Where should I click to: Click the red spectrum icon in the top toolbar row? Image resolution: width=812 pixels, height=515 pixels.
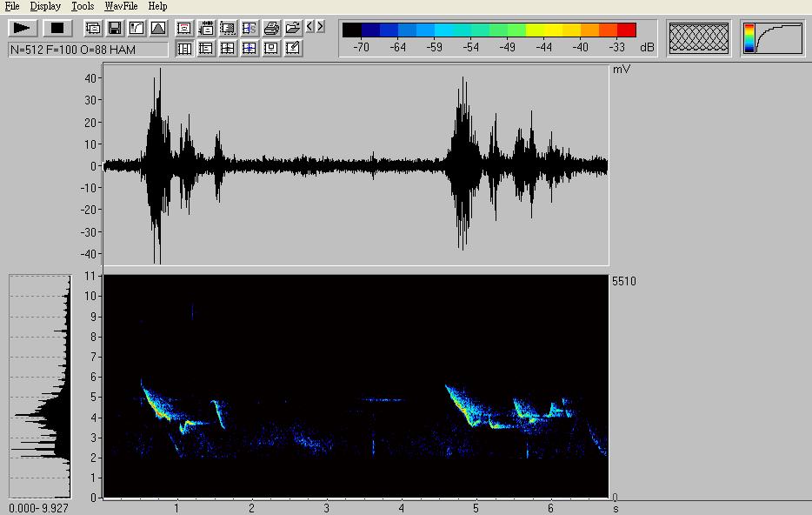click(184, 29)
